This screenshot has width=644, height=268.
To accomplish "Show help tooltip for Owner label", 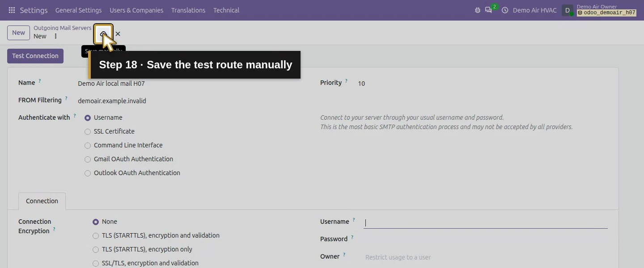I will (344, 255).
